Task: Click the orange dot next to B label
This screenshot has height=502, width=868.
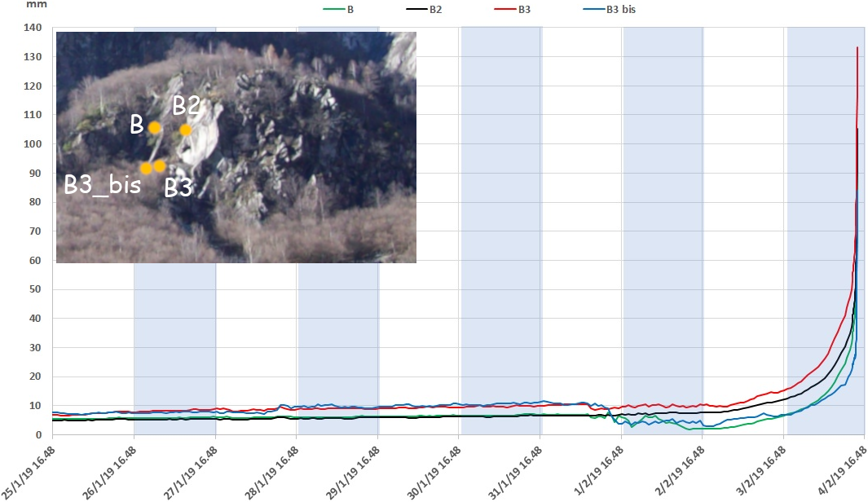Action: [x=154, y=128]
